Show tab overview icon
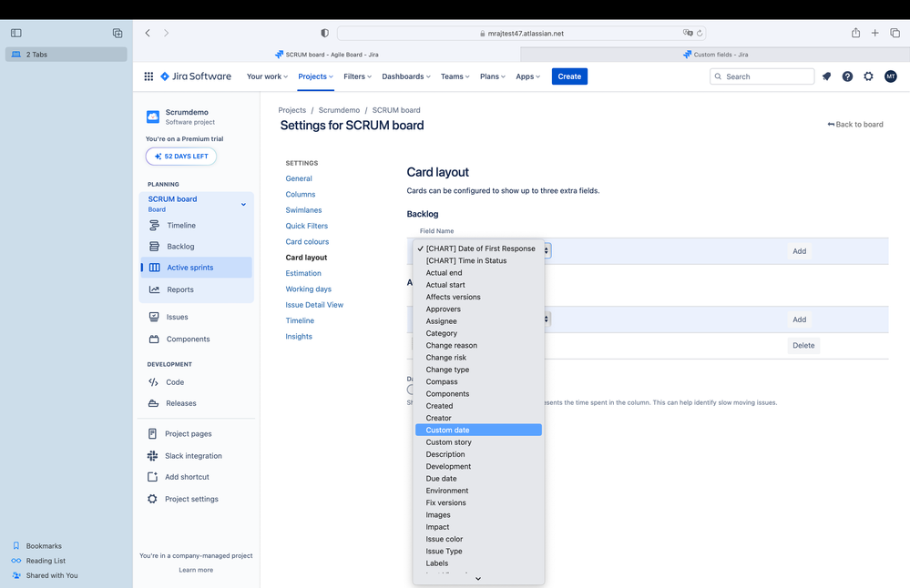This screenshot has width=910, height=588. [895, 33]
